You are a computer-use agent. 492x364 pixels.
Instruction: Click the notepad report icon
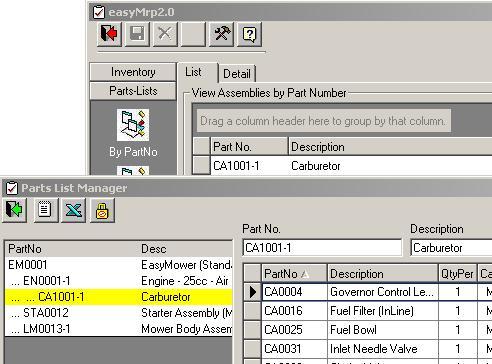coord(45,210)
